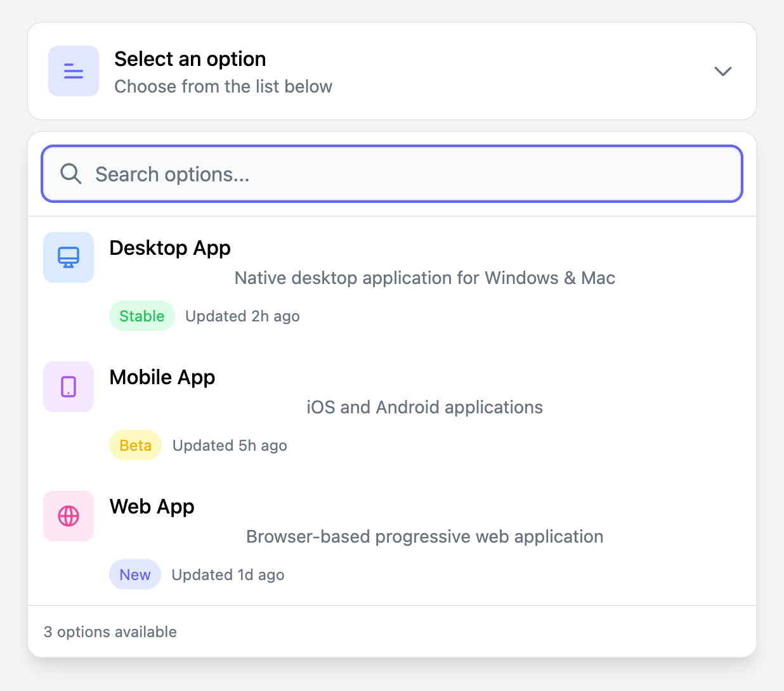784x691 pixels.
Task: Click the "Updated 2h ago" text
Action: tap(242, 316)
